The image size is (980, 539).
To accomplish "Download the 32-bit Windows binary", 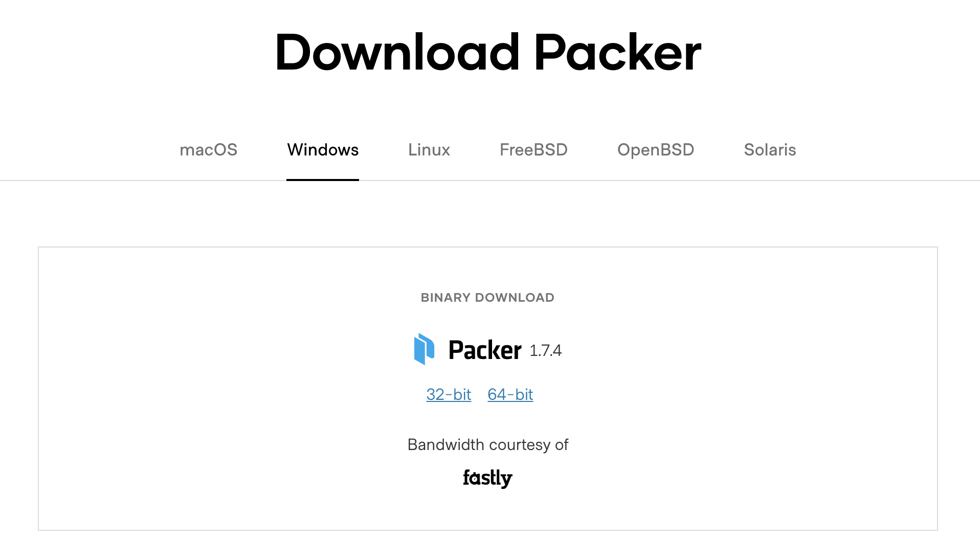I will pyautogui.click(x=449, y=394).
